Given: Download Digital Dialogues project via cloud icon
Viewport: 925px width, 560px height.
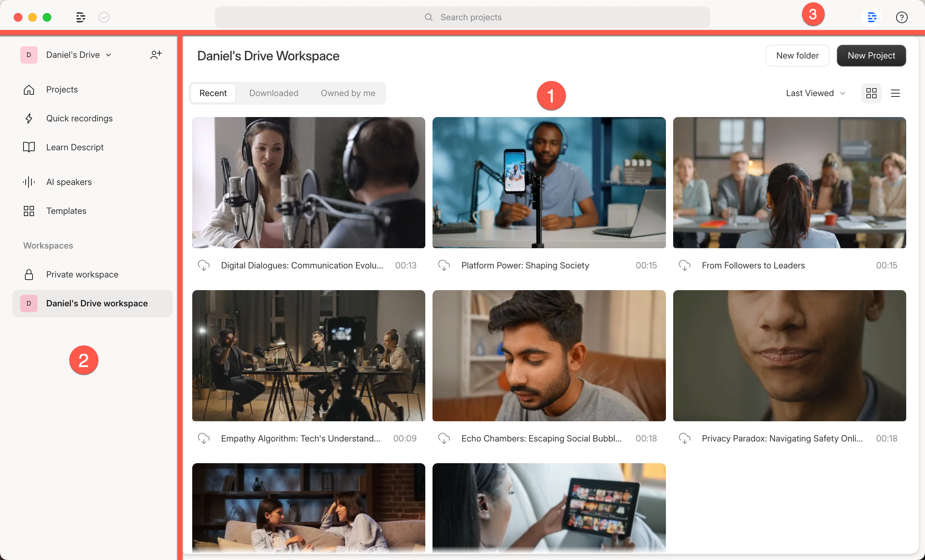Looking at the screenshot, I should pyautogui.click(x=204, y=265).
